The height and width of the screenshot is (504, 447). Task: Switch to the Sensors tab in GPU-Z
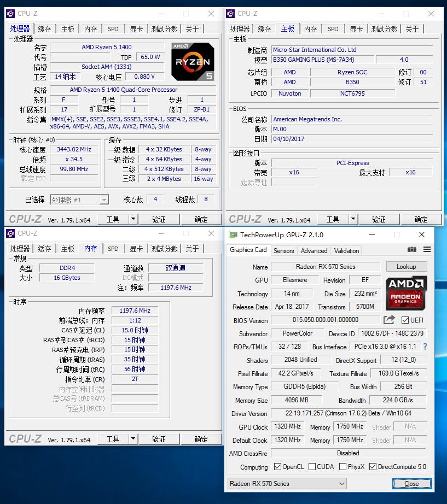coord(283,250)
